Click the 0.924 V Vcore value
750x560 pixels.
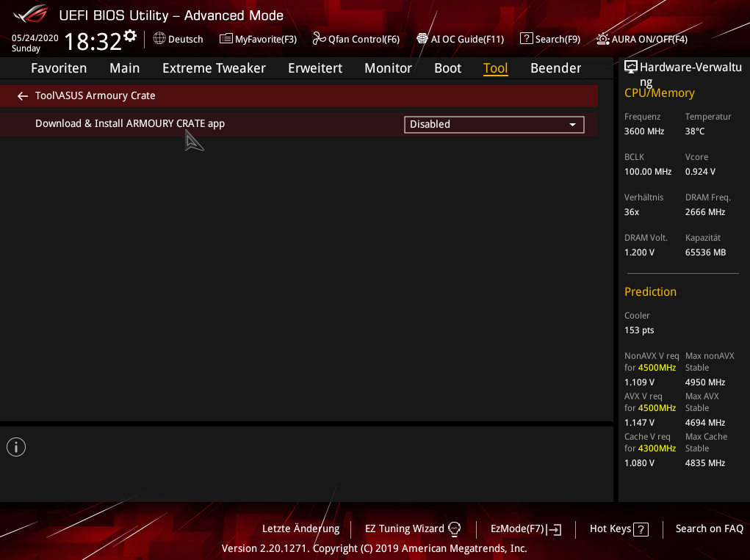[700, 172]
